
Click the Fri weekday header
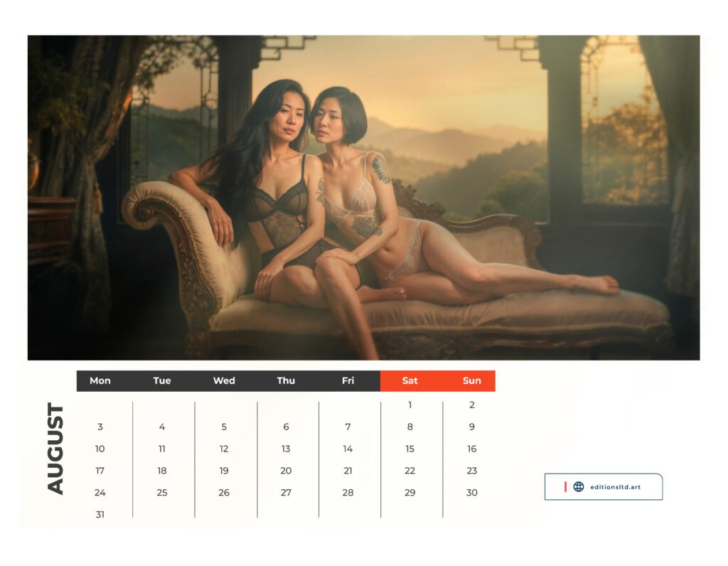coord(348,380)
